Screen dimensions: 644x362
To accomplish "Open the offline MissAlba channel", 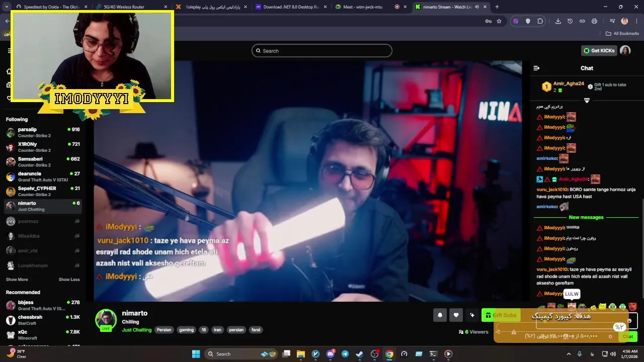I will click(43, 236).
